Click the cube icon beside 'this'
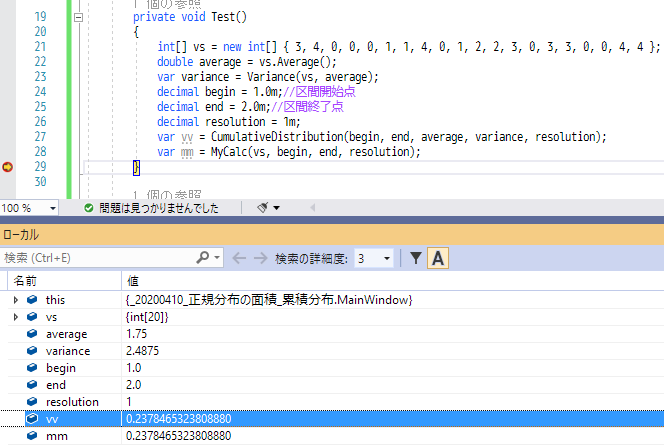This screenshot has width=664, height=448. [32, 300]
